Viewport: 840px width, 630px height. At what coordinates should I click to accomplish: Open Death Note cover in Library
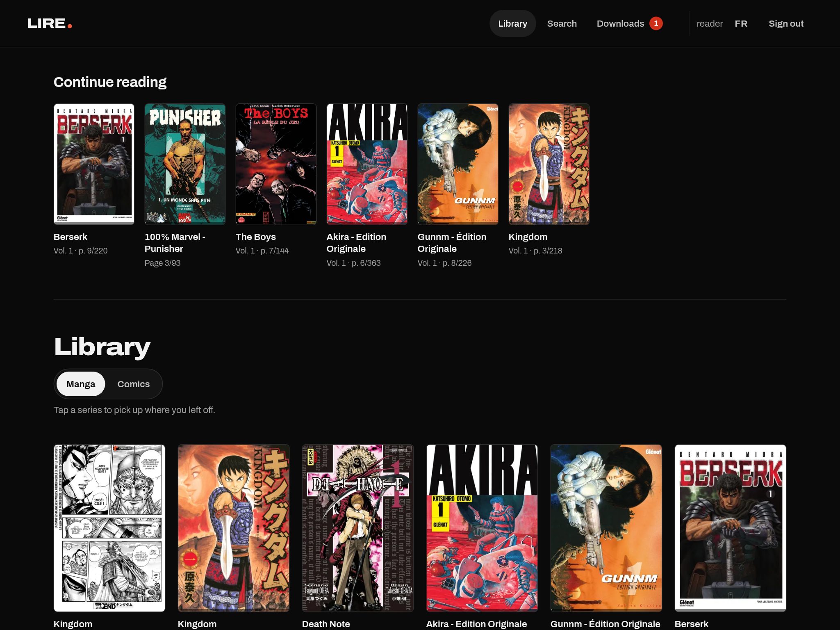click(x=358, y=528)
